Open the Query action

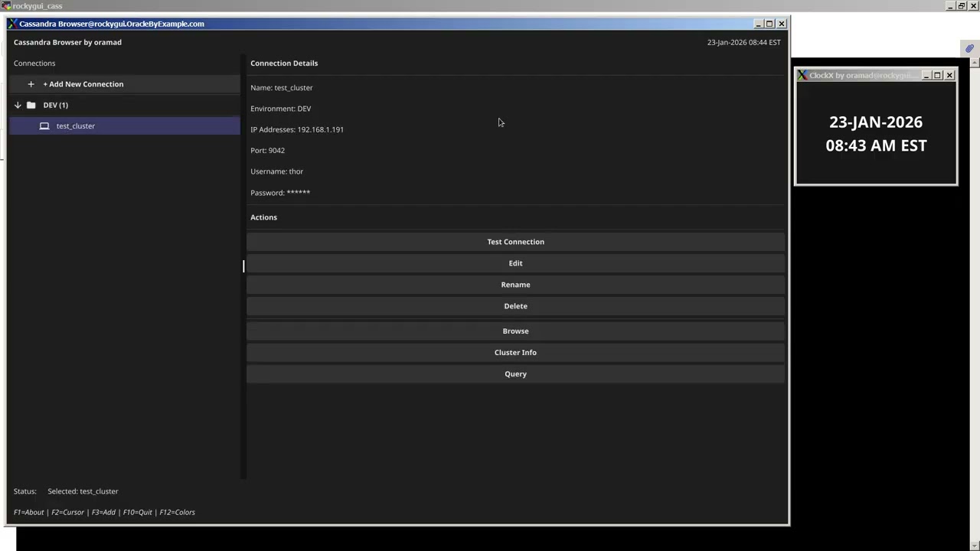coord(515,374)
